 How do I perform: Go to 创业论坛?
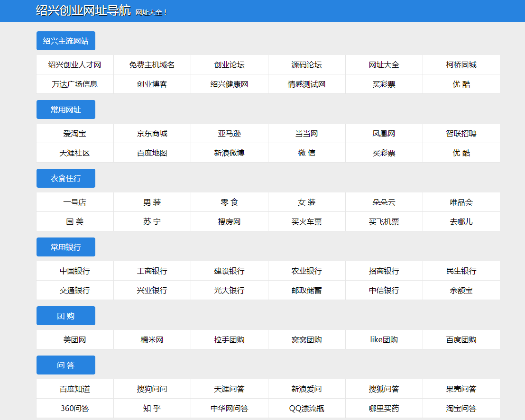(x=230, y=64)
